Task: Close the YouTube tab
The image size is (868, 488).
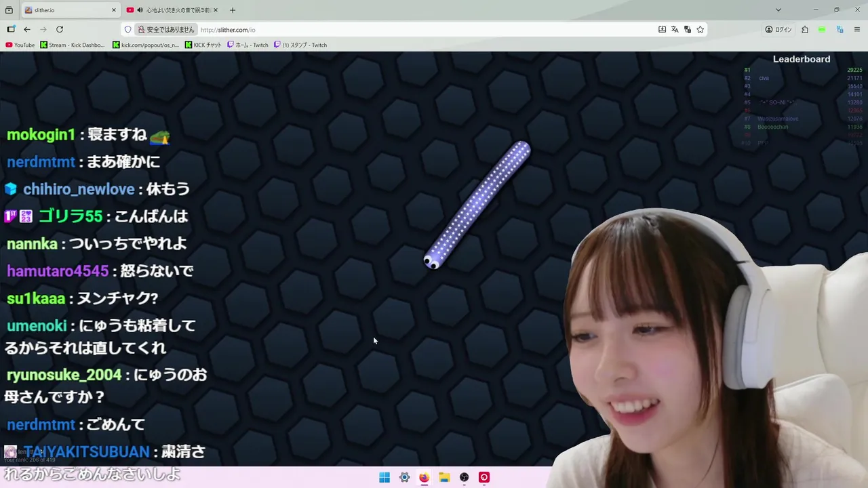Action: (216, 10)
